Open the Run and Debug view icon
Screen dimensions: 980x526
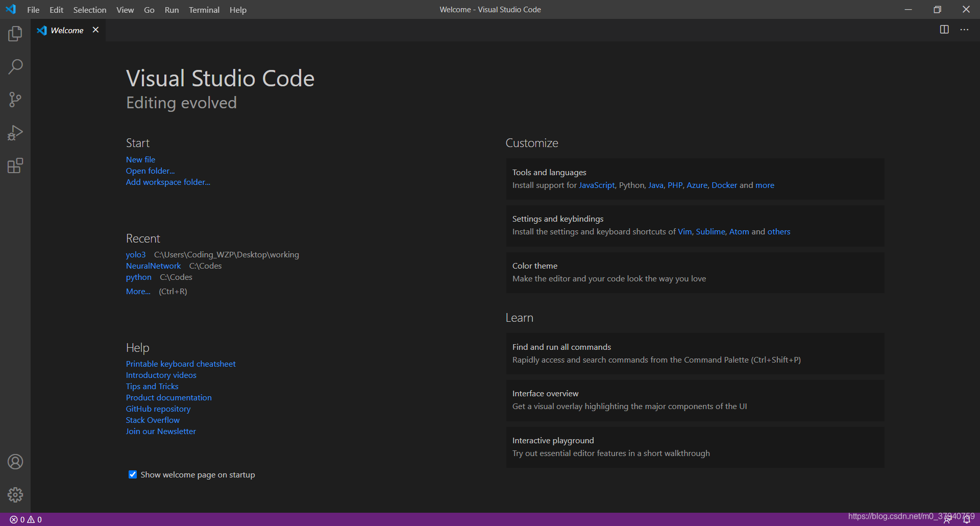15,133
